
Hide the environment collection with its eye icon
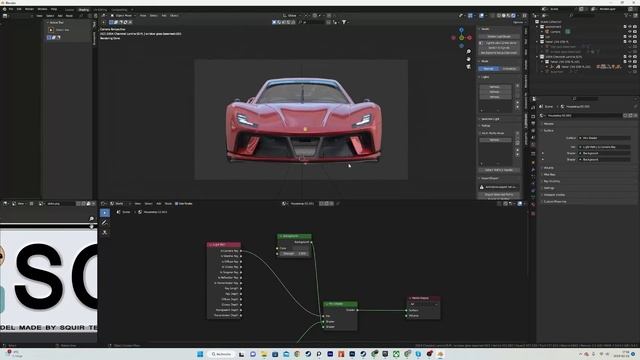click(x=630, y=27)
